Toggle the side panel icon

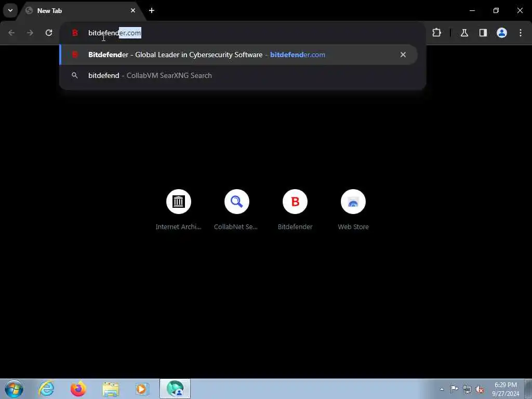coord(483,33)
